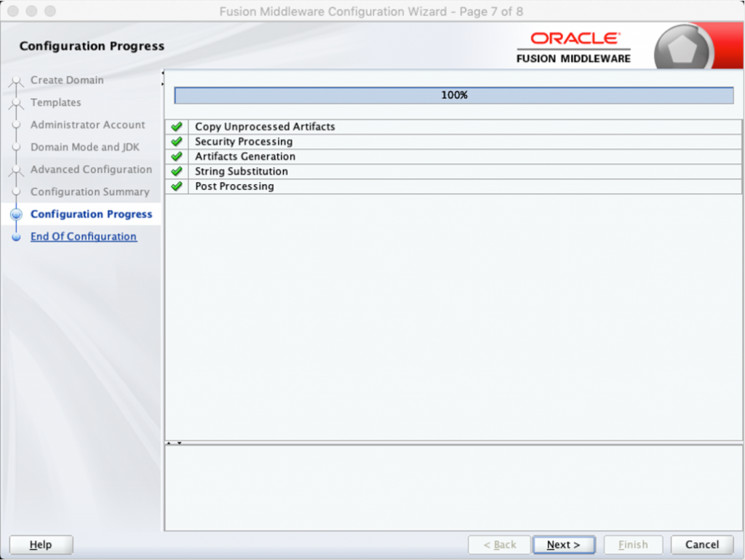Image resolution: width=745 pixels, height=560 pixels.
Task: Click the green check for Artifacts Generation
Action: pyautogui.click(x=177, y=156)
